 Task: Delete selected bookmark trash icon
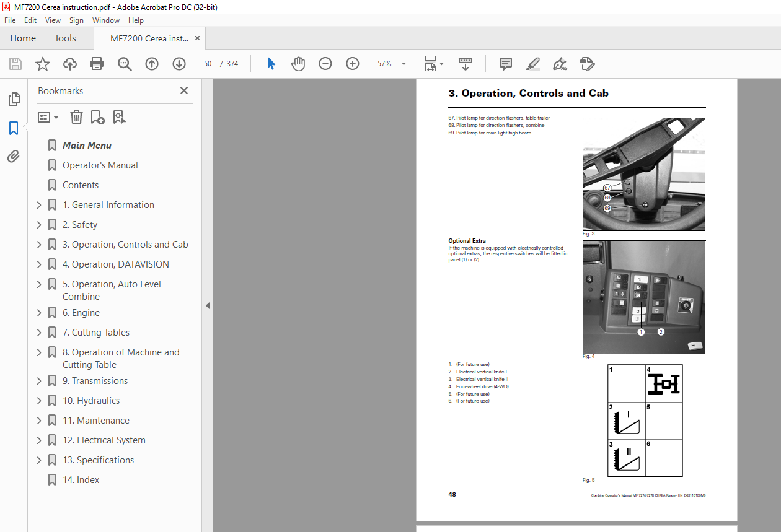[76, 117]
